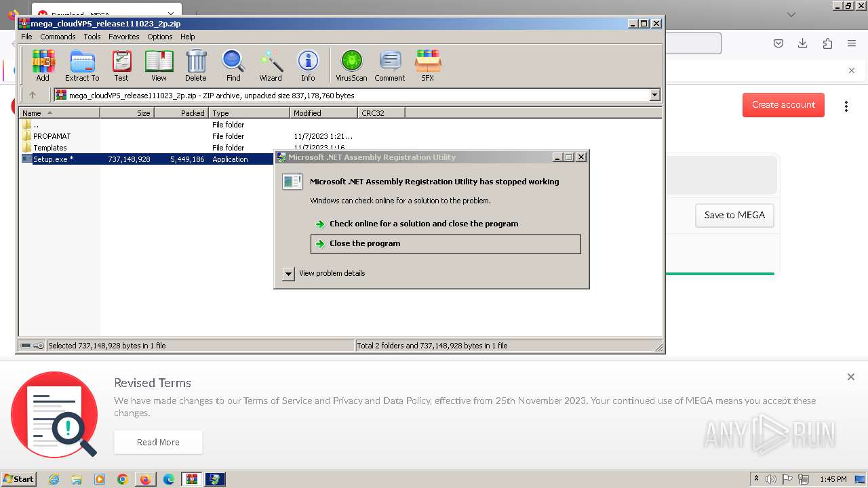Sort by the Modified column header
This screenshot has height=488, width=868.
pyautogui.click(x=324, y=113)
